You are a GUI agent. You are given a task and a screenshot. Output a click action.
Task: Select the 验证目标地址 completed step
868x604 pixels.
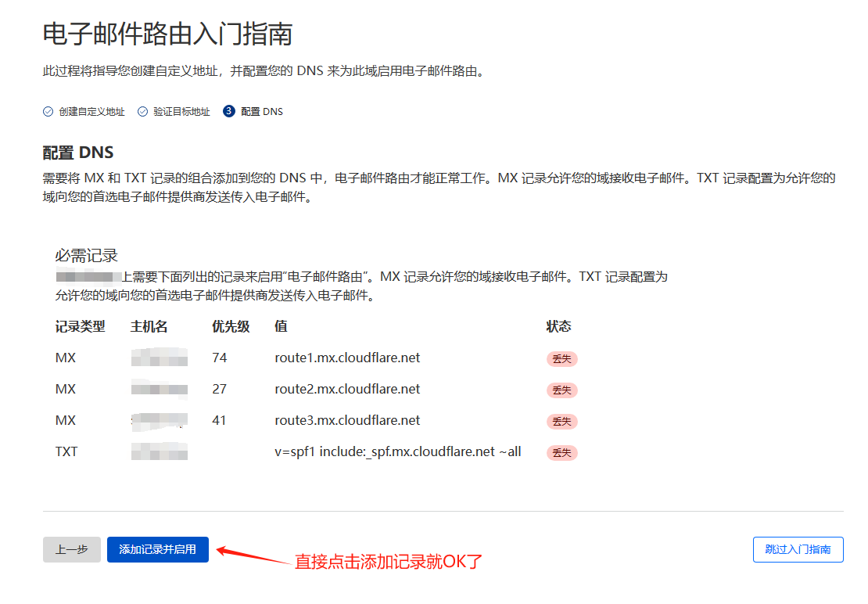click(174, 112)
